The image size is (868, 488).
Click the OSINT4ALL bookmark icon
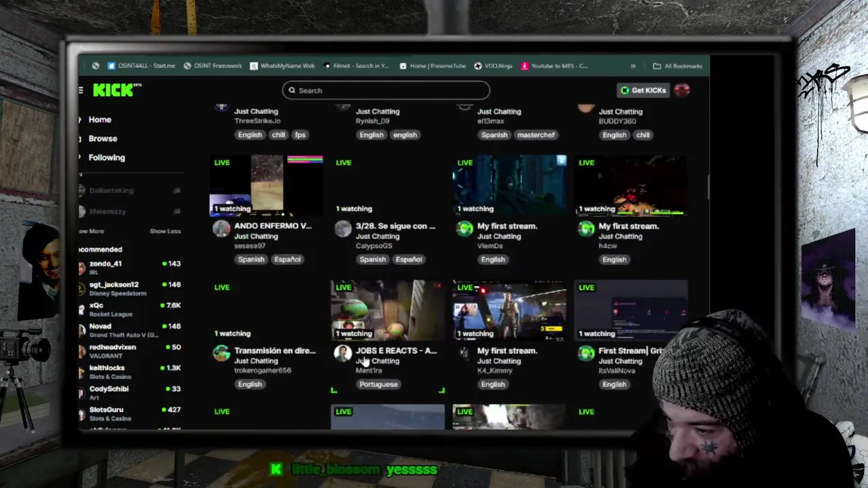tap(111, 66)
